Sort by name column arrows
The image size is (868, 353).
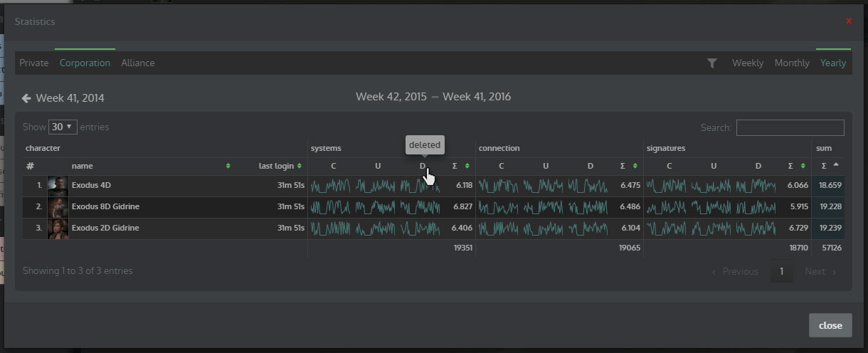228,166
